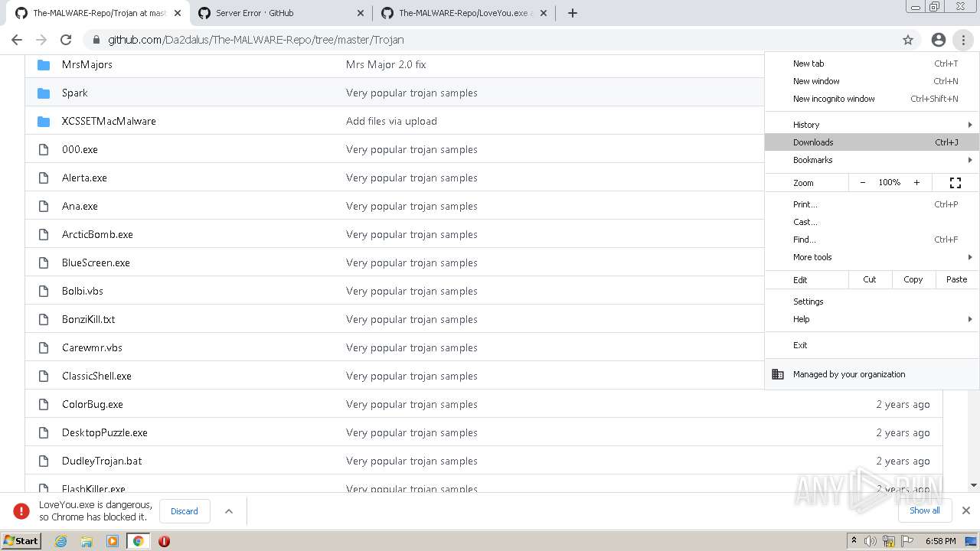Increase zoom with the plus button
Screen dimensions: 980x551
(x=916, y=183)
